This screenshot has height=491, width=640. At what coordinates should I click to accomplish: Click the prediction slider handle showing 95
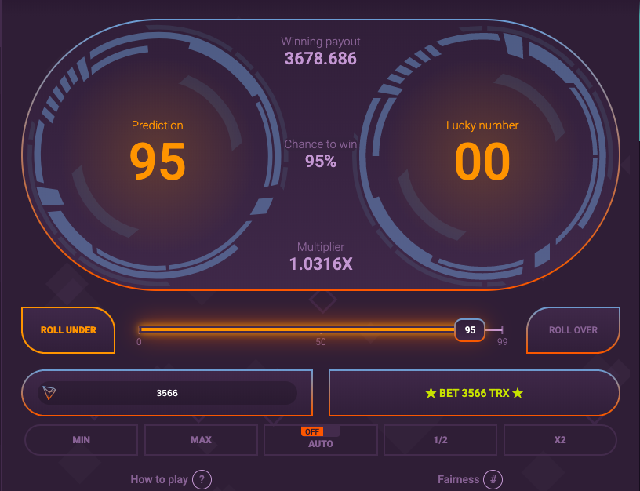point(470,330)
